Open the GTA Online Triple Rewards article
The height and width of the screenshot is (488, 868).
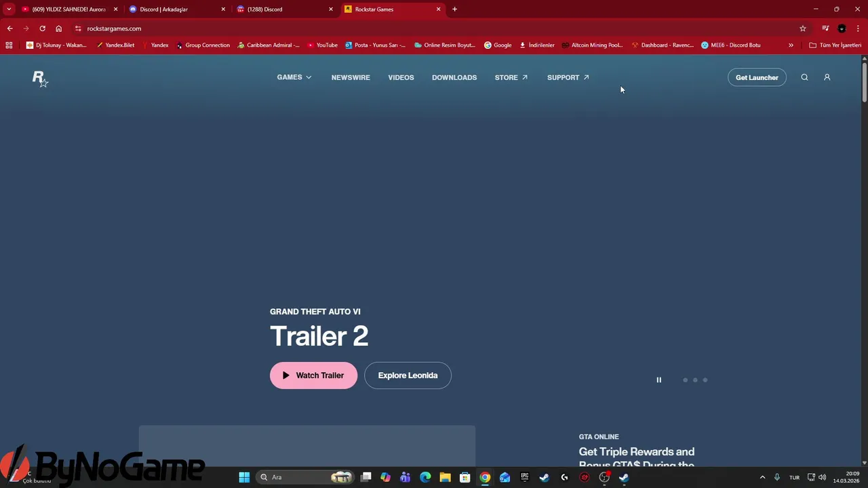637,457
